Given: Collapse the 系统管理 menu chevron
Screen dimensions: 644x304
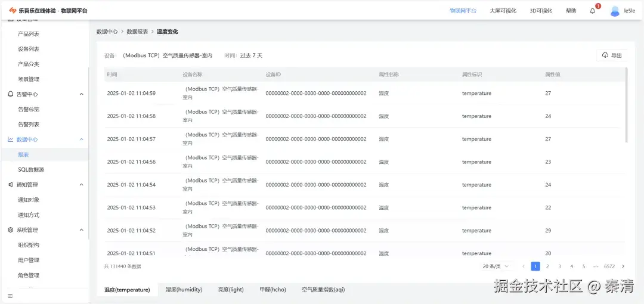Looking at the screenshot, I should coord(81,230).
